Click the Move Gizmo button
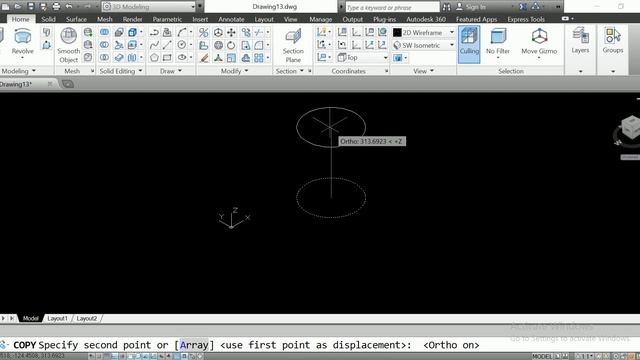 tap(539, 42)
